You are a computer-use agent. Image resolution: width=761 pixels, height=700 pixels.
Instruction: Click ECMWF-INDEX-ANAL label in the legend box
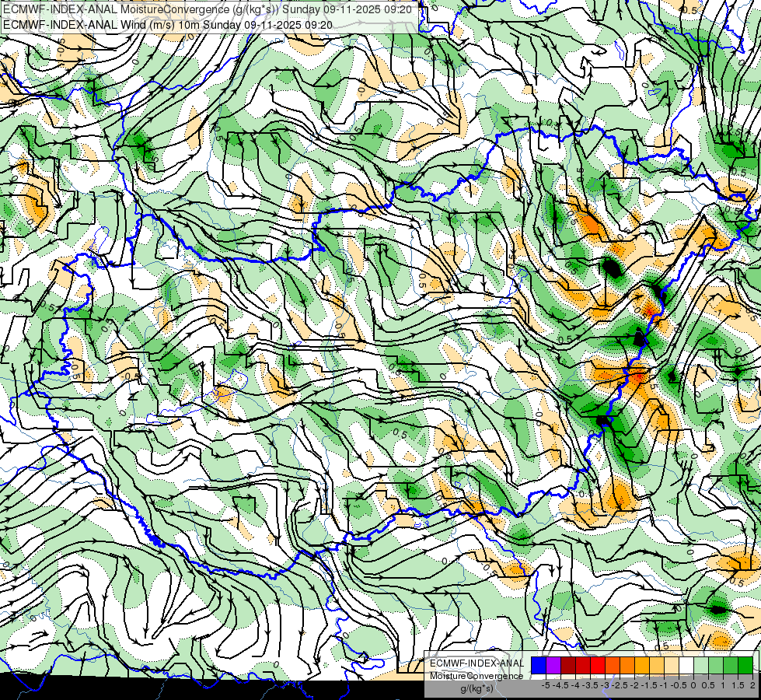[476, 663]
